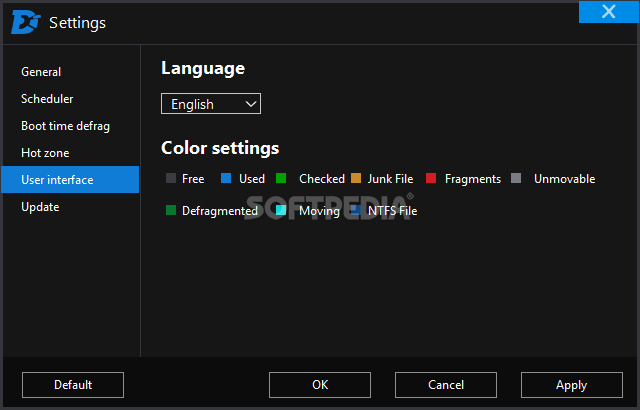
Task: Click the Default button
Action: point(73,385)
